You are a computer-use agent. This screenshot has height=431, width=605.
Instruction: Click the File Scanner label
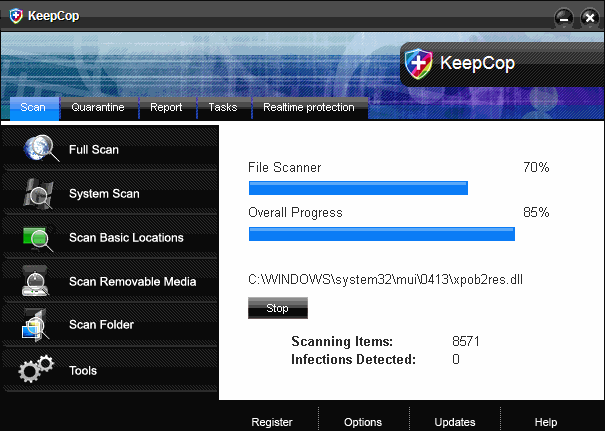tap(285, 167)
